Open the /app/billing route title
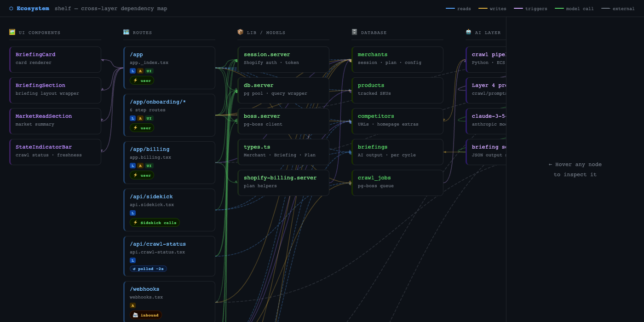 pos(149,149)
